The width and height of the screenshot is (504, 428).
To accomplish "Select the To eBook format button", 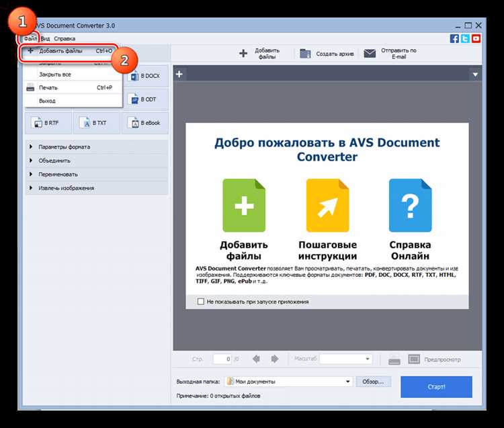I will [145, 123].
